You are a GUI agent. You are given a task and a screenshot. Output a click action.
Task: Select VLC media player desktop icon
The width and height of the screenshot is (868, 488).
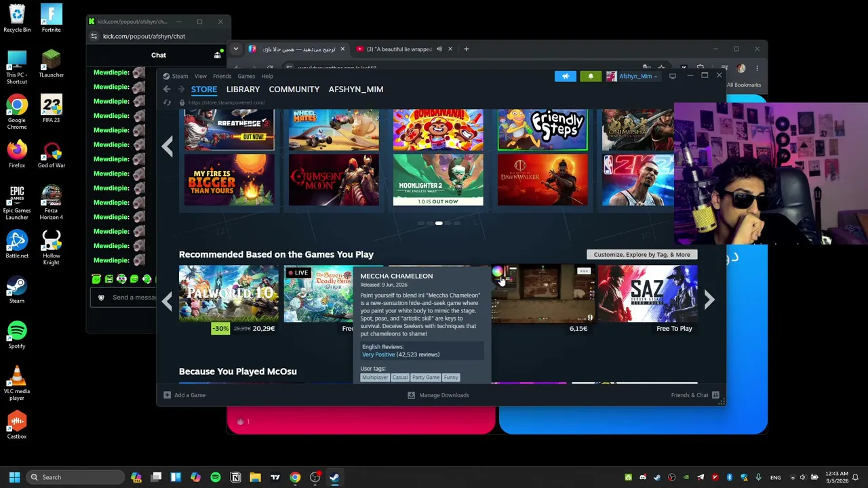(17, 384)
